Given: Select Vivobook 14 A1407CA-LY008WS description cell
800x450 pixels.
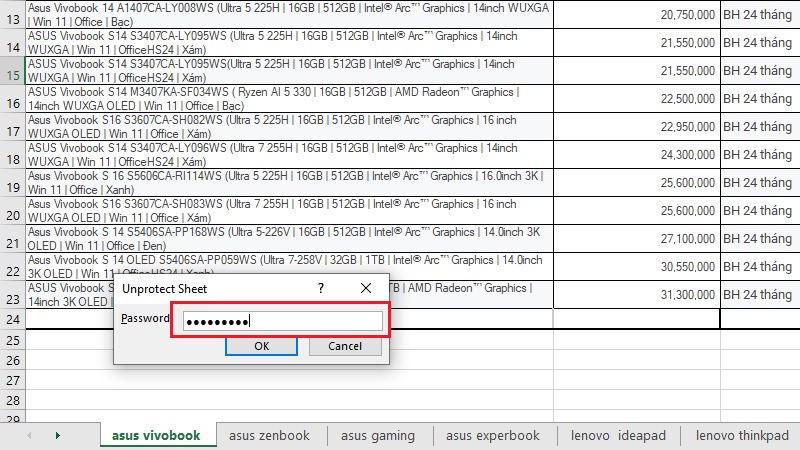Looking at the screenshot, I should (289, 14).
